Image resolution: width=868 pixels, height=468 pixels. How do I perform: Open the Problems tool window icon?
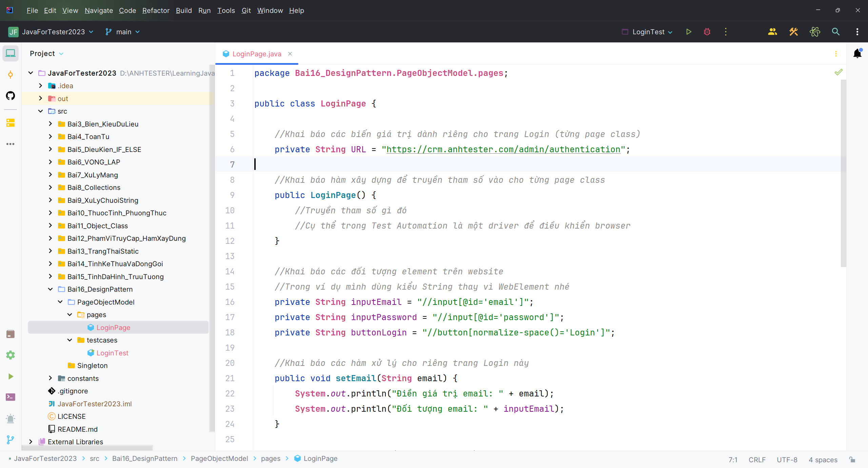click(11, 418)
